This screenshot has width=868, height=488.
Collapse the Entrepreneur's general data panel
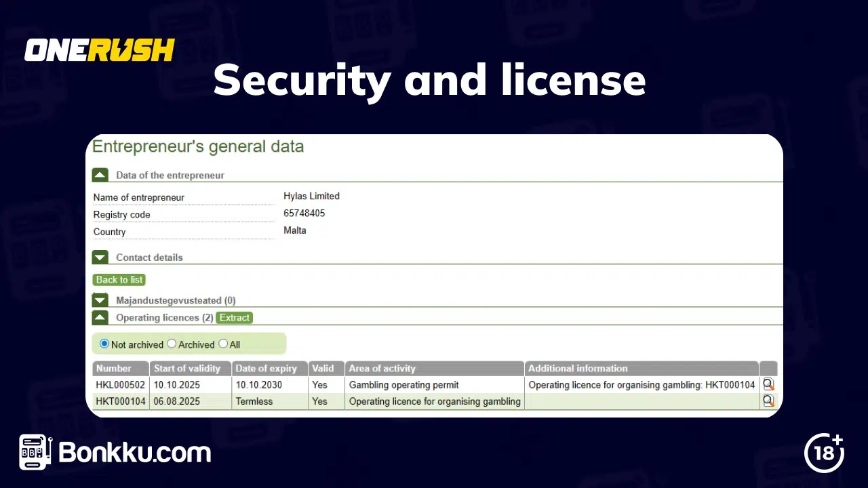(x=197, y=146)
